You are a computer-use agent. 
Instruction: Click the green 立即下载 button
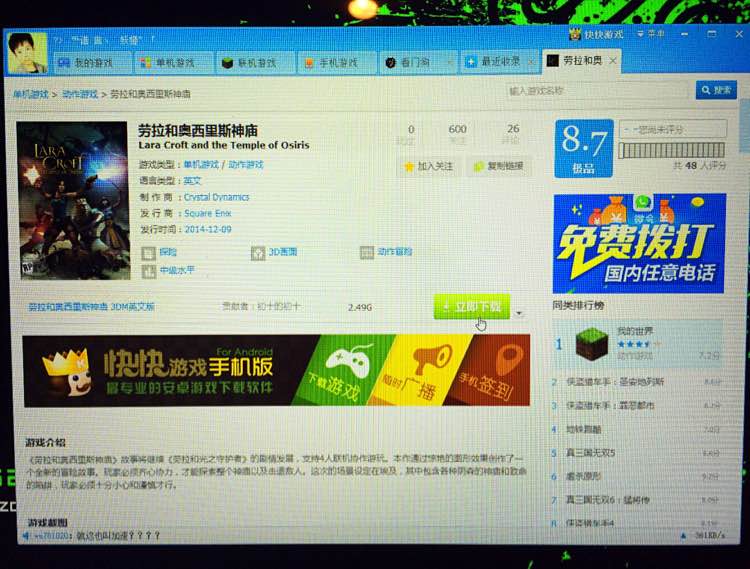472,306
